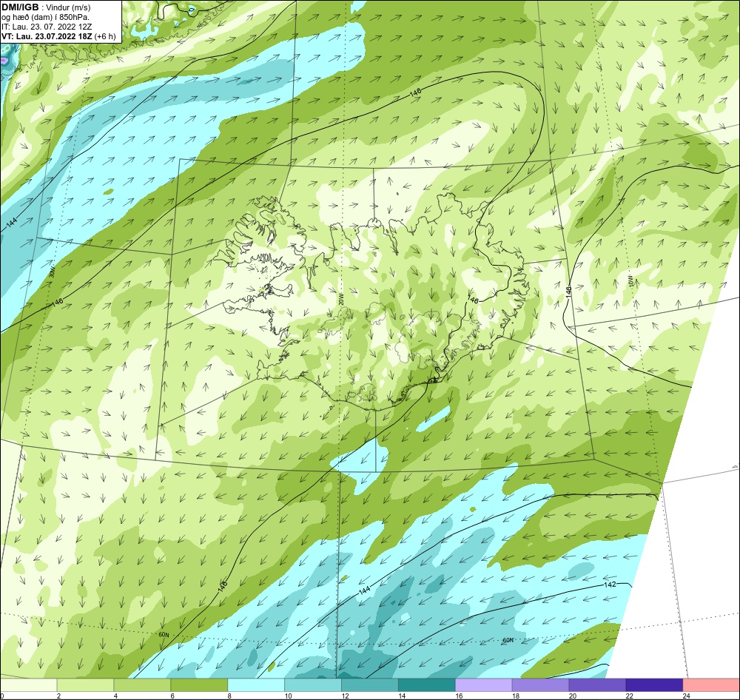The width and height of the screenshot is (740, 700).
Task: Select the olive green 6–8 m/s legend swatch
Action: point(199,685)
